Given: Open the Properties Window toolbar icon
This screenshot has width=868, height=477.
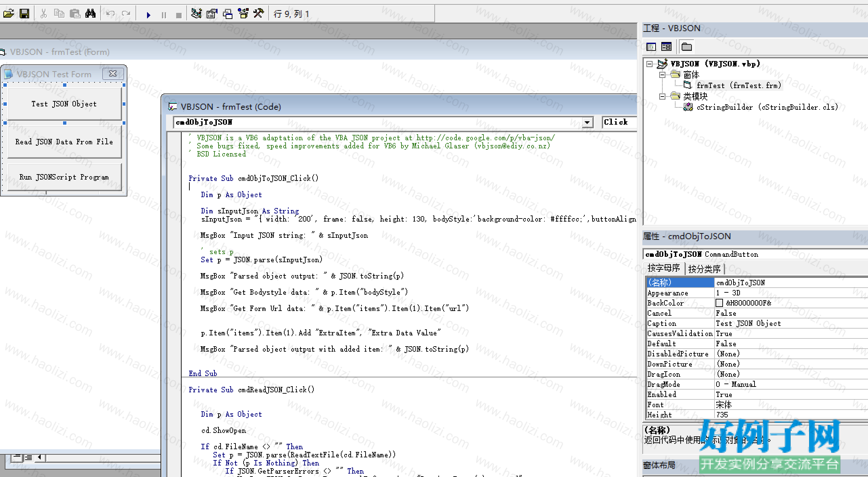Looking at the screenshot, I should pyautogui.click(x=212, y=14).
